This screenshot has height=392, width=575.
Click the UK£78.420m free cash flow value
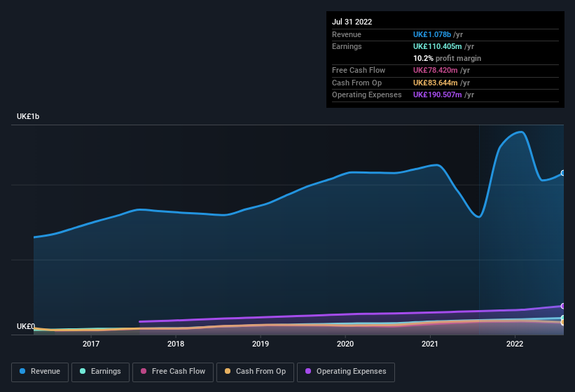(x=436, y=70)
